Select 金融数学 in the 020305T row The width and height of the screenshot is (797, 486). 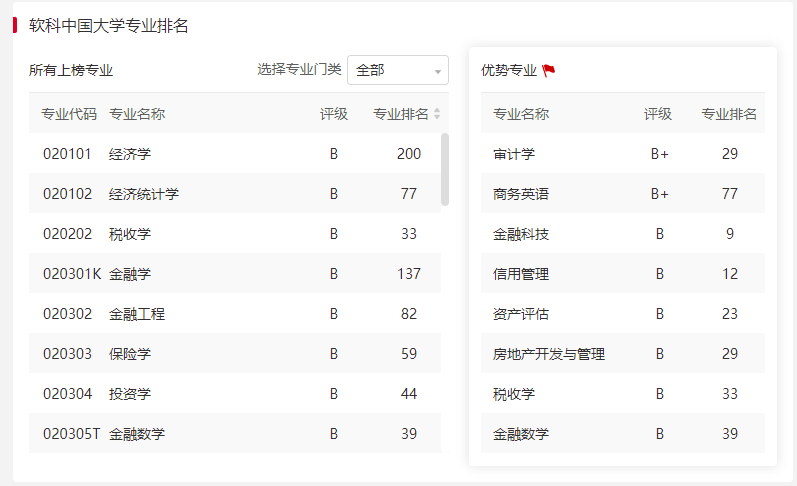(137, 434)
